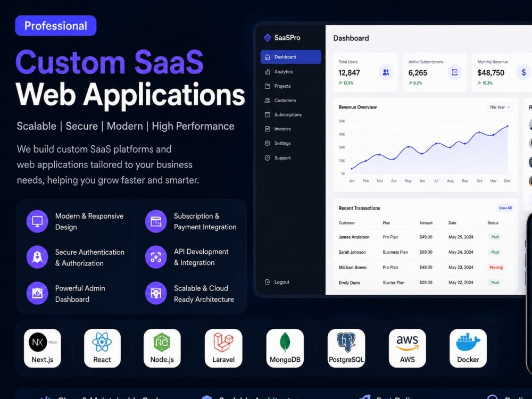Click customer name James Anderson
532x399 pixels.
coord(354,237)
